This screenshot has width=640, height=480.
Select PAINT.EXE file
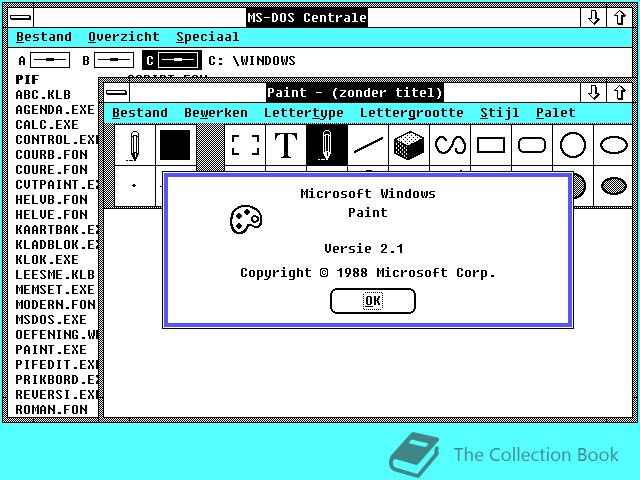click(51, 350)
